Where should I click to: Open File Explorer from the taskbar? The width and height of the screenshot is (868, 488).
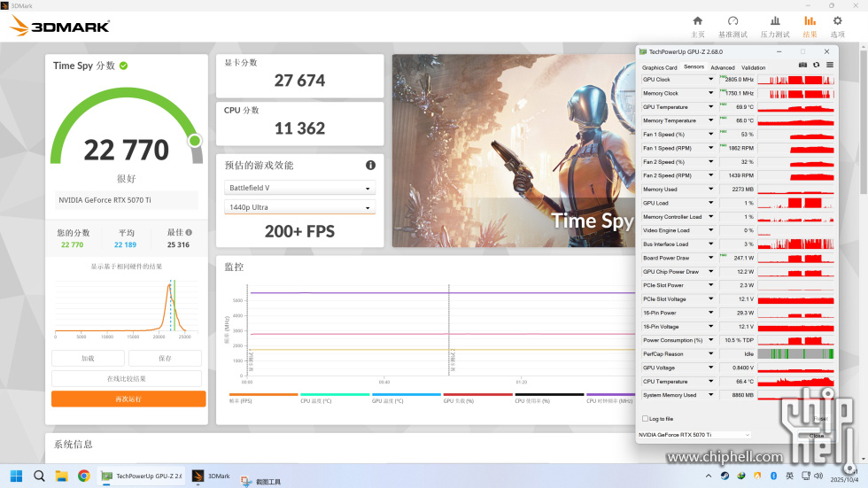click(x=61, y=476)
